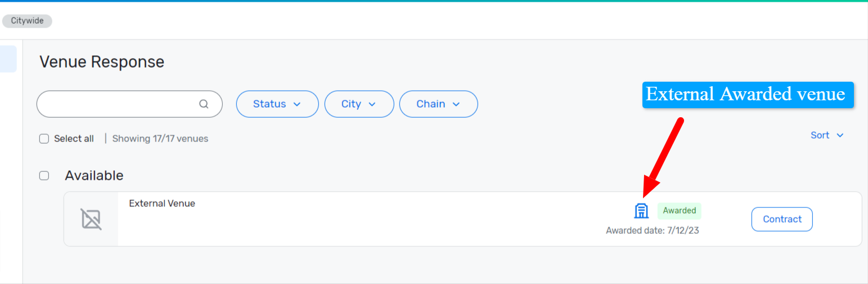This screenshot has height=284, width=868.
Task: Click the Status dropdown chevron
Action: click(297, 104)
